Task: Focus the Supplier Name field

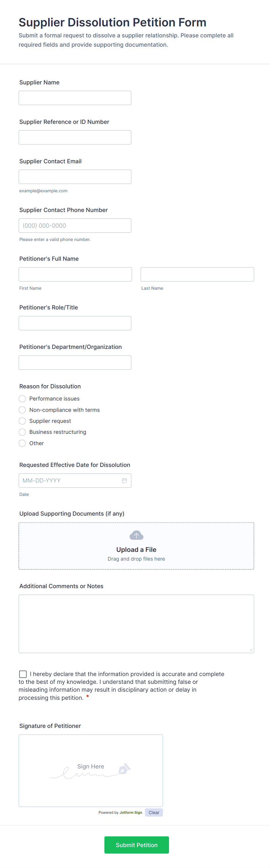Action: 75,98
